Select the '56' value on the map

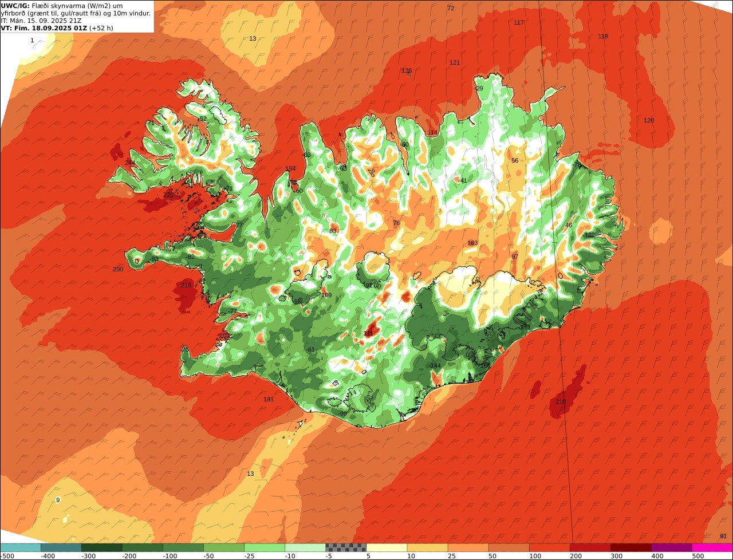[515, 161]
